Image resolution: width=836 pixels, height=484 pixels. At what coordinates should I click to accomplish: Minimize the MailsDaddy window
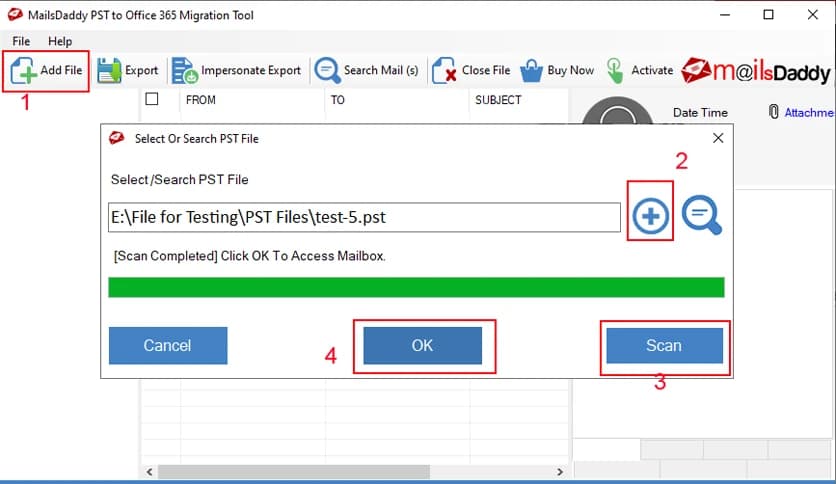point(725,14)
